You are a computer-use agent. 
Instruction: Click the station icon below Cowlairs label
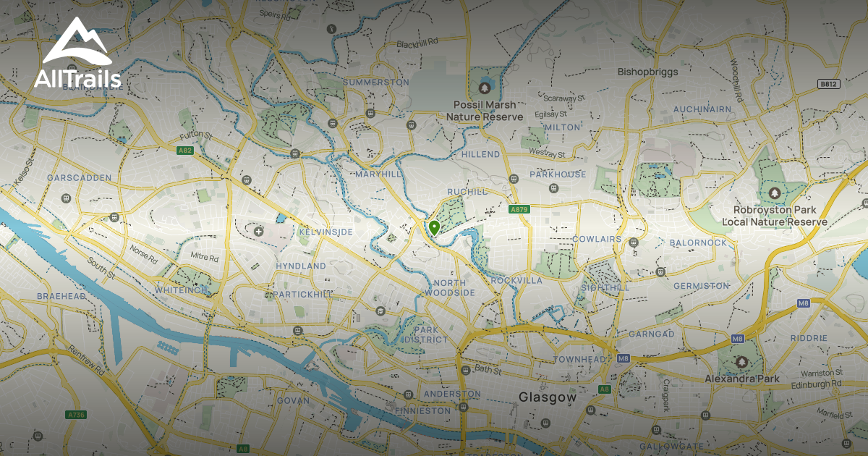(x=634, y=242)
